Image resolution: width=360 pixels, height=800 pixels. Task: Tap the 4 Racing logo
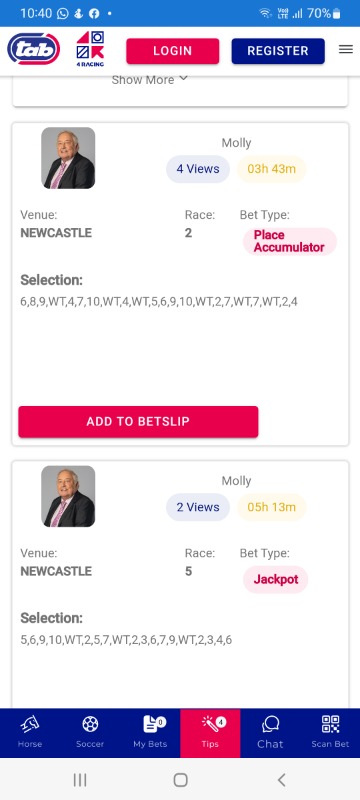pos(90,49)
